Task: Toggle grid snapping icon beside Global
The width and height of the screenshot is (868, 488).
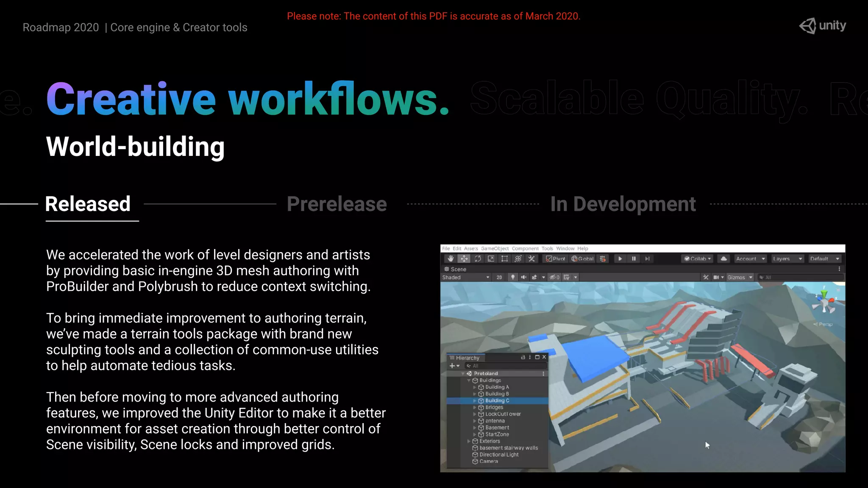Action: 603,259
